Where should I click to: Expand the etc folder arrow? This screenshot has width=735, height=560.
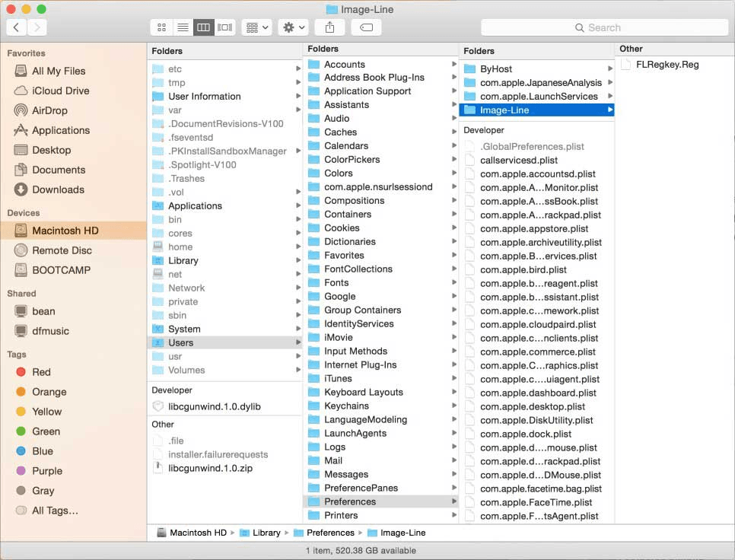pyautogui.click(x=298, y=69)
